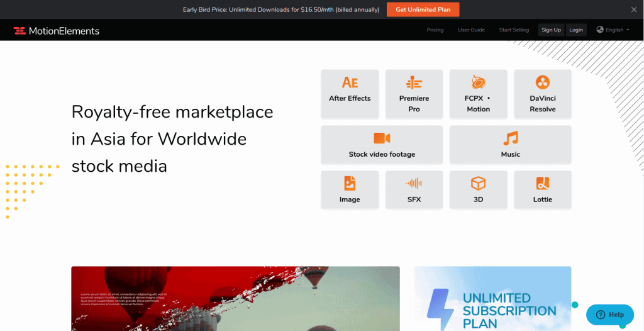Open the Start Selling link
Viewport: 644px width, 331px height.
(514, 30)
